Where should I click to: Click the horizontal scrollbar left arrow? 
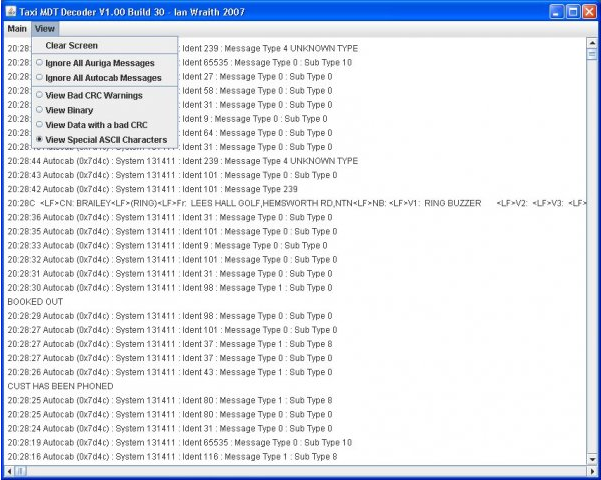point(10,470)
